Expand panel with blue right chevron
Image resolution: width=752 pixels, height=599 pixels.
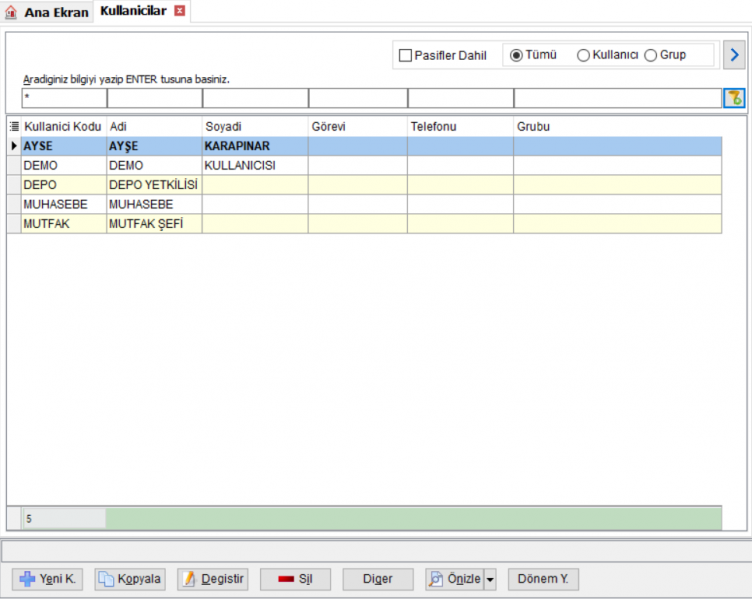(734, 55)
